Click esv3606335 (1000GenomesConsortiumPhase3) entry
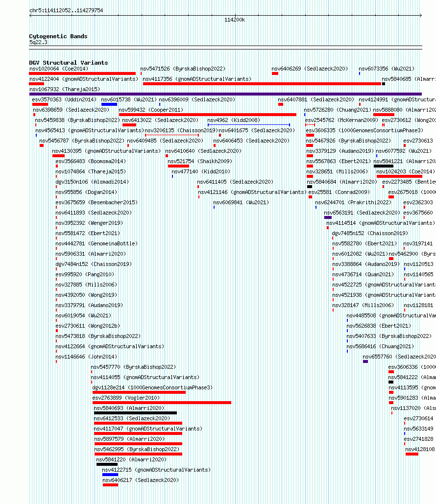The width and height of the screenshot is (436, 504). pos(364,130)
